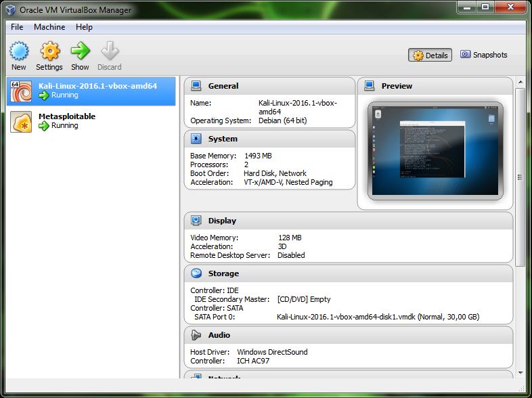This screenshot has width=532, height=398.
Task: Click the Storage section disk icon
Action: 196,273
